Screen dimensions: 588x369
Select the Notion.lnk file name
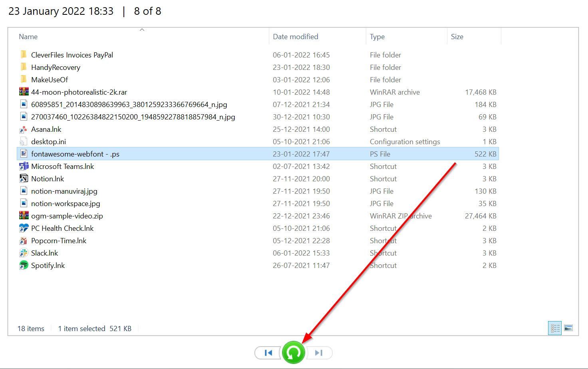[x=48, y=179]
